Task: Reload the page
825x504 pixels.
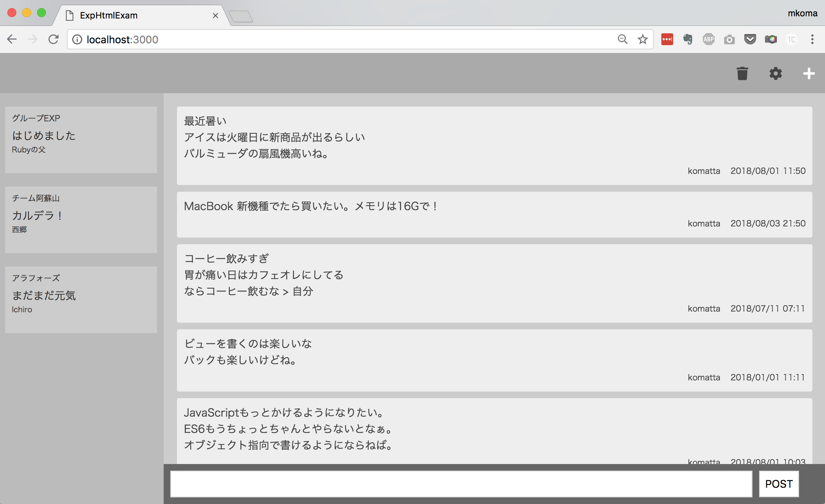Action: click(54, 39)
